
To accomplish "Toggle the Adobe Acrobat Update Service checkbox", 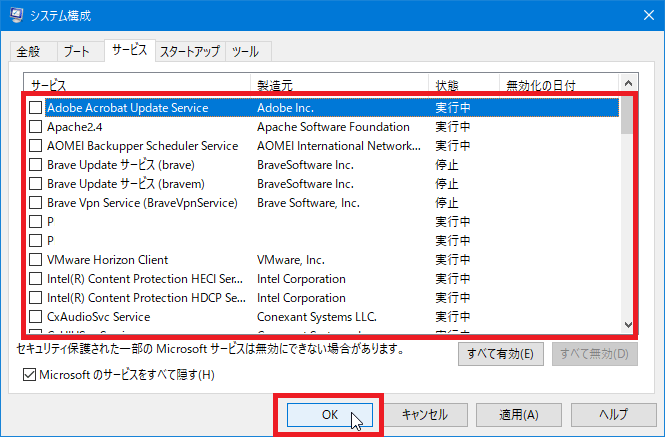I will (36, 108).
